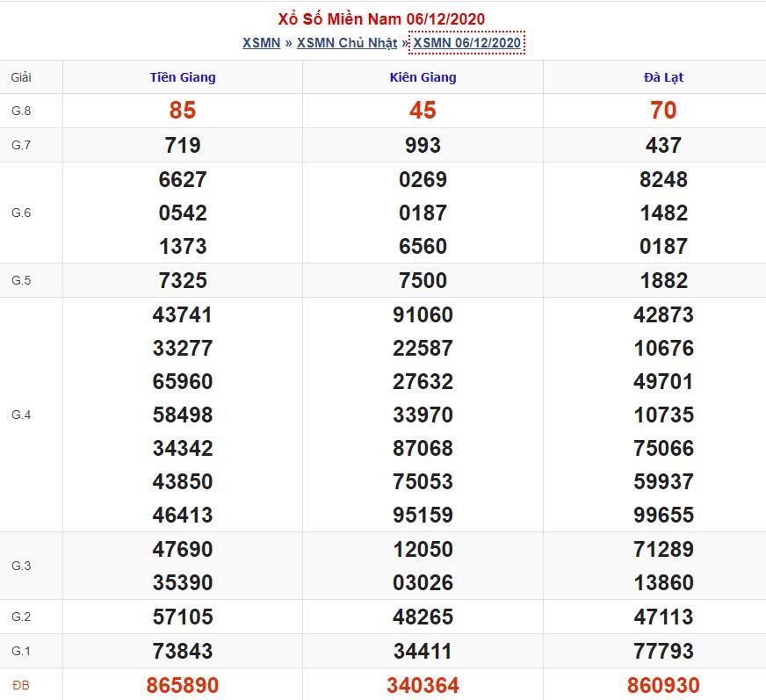Click the G.6 number 8248

(663, 179)
